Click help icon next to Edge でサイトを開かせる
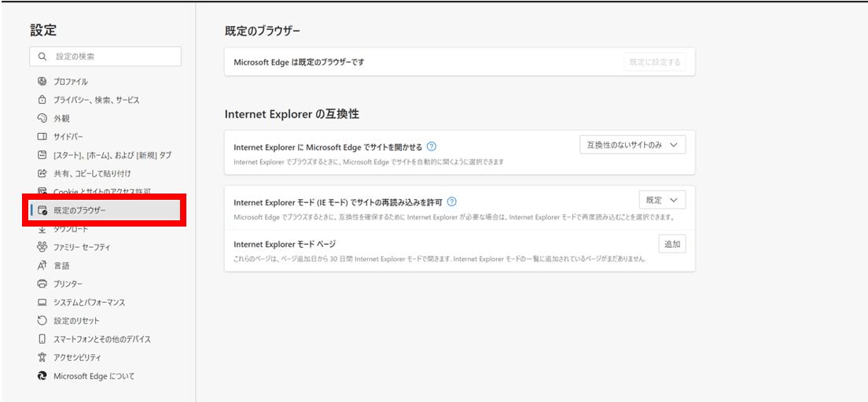868x402 pixels. tap(432, 147)
